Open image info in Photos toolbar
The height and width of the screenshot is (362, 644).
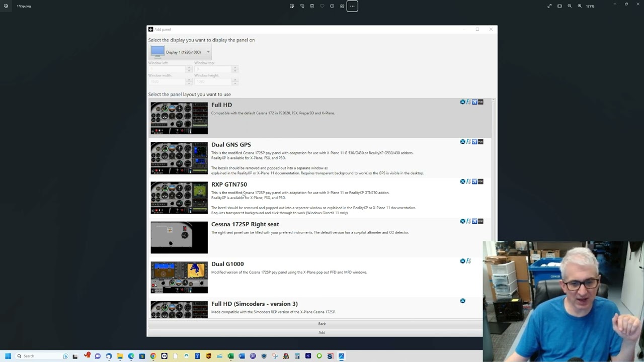point(332,6)
